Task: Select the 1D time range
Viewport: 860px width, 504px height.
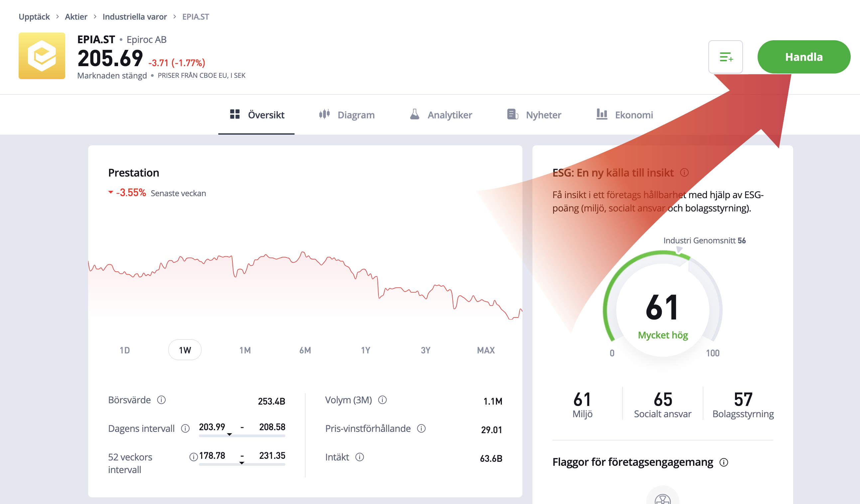Action: pyautogui.click(x=125, y=350)
